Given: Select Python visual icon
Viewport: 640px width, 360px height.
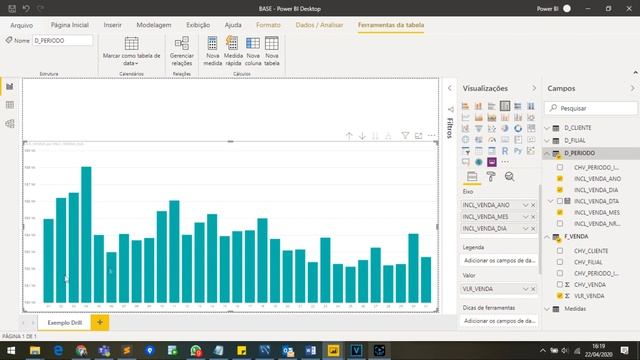Looking at the screenshot, I should tap(518, 151).
